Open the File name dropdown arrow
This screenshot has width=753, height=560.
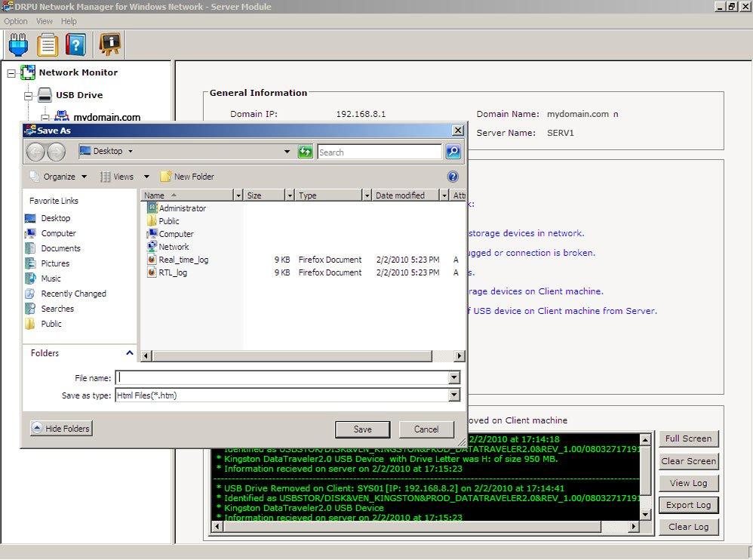454,377
